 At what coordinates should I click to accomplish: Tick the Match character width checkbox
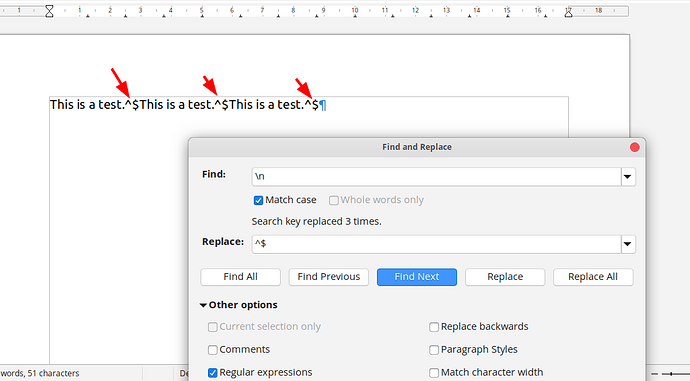[434, 373]
